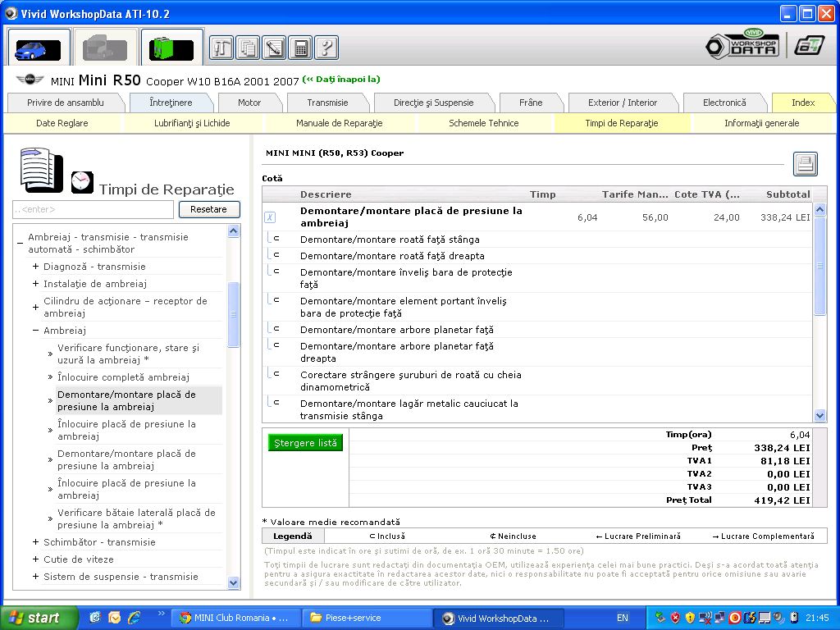Click the Daţi înapoi la link
Image resolution: width=840 pixels, height=630 pixels.
[341, 80]
